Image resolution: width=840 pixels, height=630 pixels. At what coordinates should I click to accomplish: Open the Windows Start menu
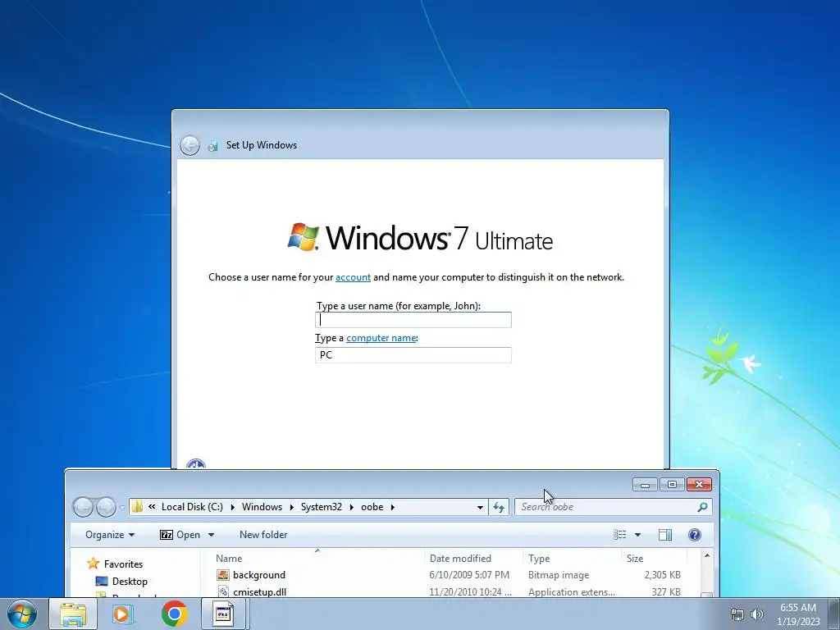(22, 614)
